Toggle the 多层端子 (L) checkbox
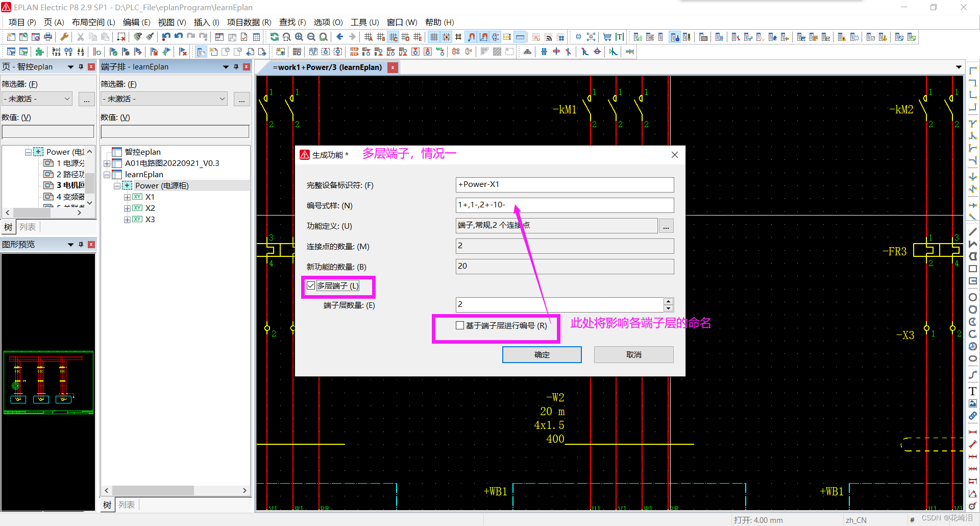 pos(311,285)
